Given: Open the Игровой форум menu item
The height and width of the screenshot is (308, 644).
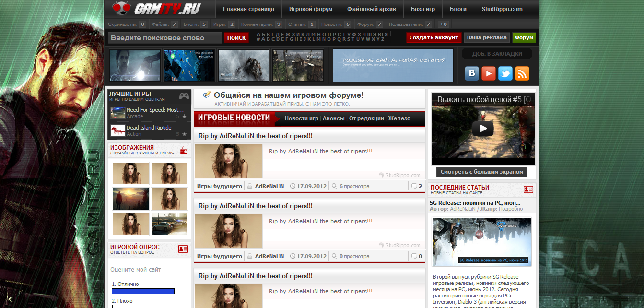Looking at the screenshot, I should 310,9.
